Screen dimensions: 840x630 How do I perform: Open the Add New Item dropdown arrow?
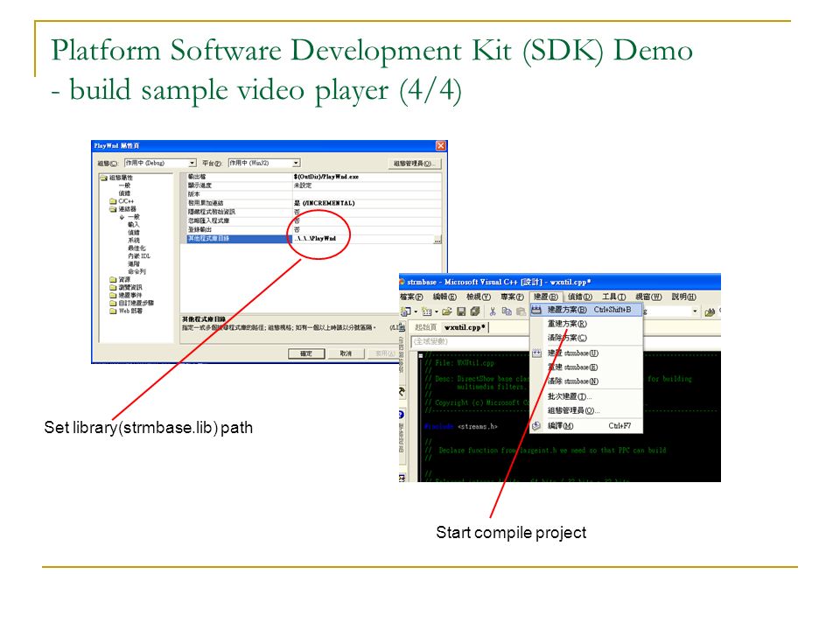436,311
